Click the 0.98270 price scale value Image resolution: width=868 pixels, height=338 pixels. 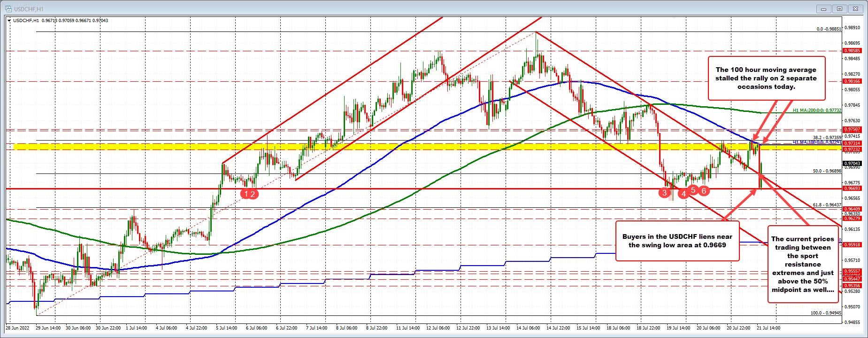[852, 74]
